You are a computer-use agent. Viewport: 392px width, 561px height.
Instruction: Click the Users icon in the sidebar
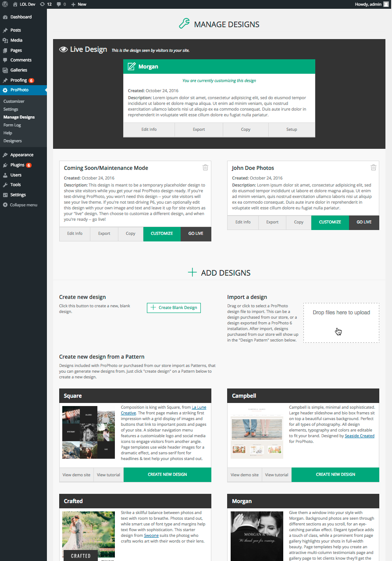click(x=5, y=175)
